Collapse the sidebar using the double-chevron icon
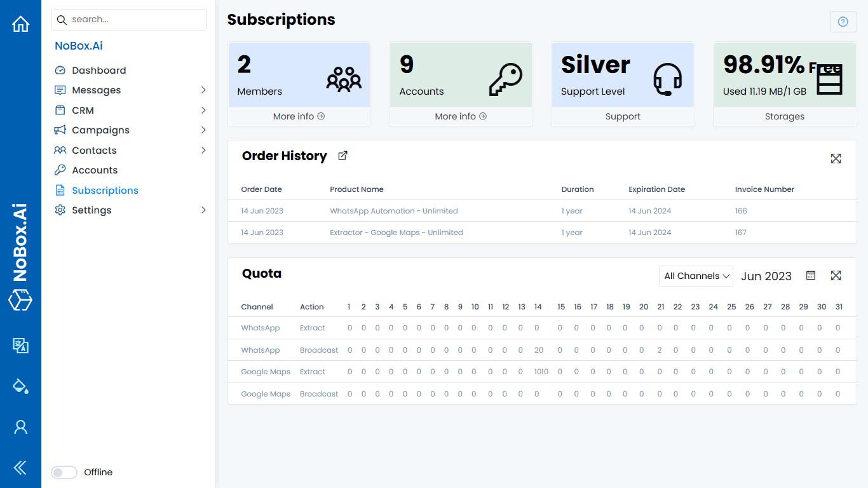Screen dimensions: 868x488 click(20, 468)
